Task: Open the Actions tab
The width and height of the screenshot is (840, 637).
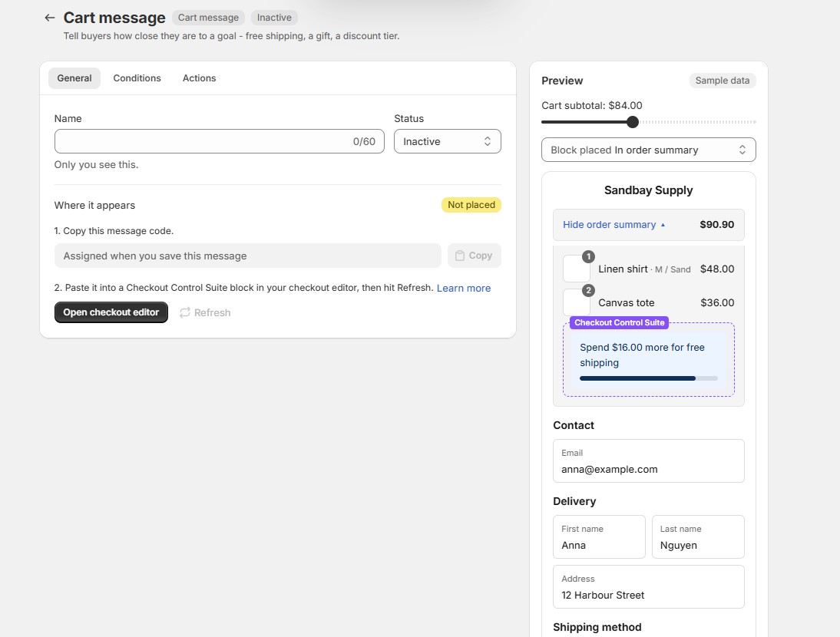Action: pos(200,78)
